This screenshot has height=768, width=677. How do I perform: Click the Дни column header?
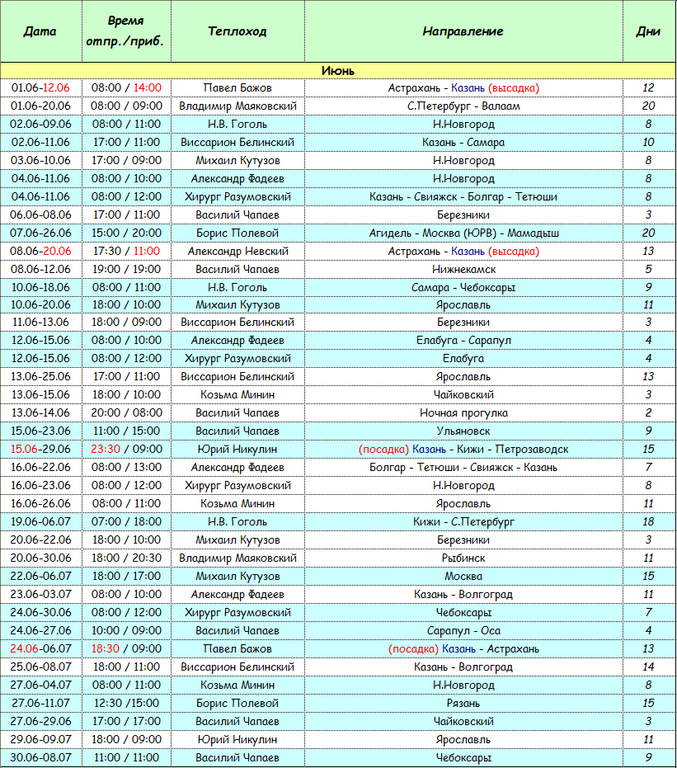(649, 31)
